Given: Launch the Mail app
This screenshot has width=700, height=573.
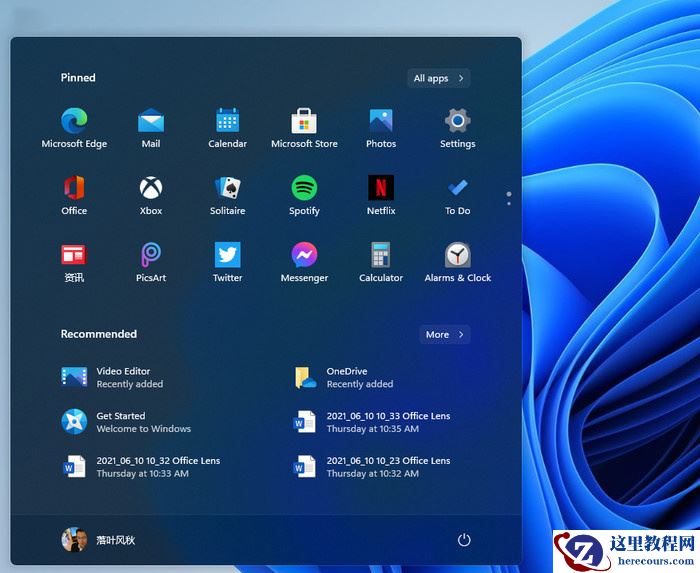Looking at the screenshot, I should [x=151, y=128].
